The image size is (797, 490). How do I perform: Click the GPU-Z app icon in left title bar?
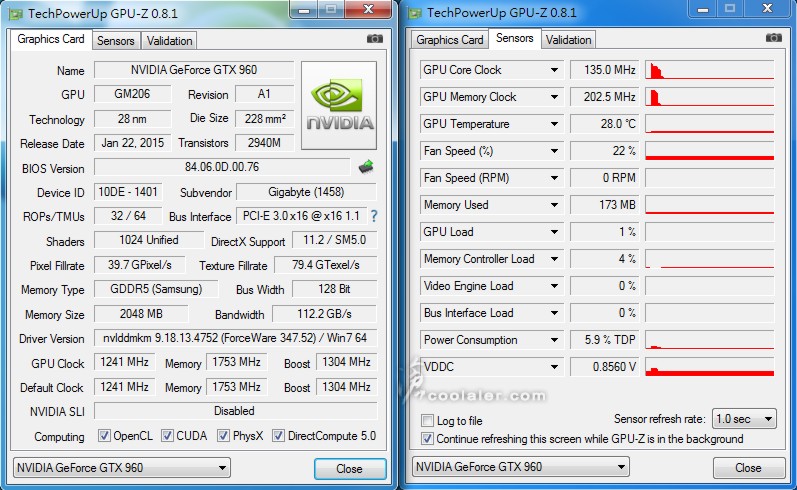point(16,14)
